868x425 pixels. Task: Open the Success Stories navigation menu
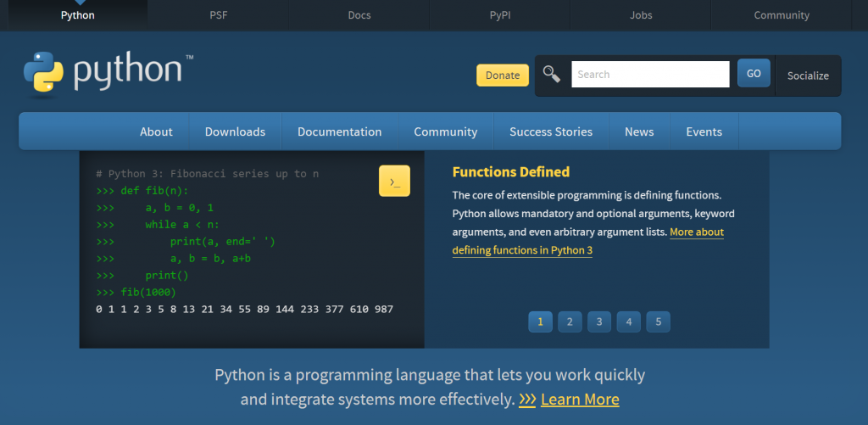pos(551,131)
